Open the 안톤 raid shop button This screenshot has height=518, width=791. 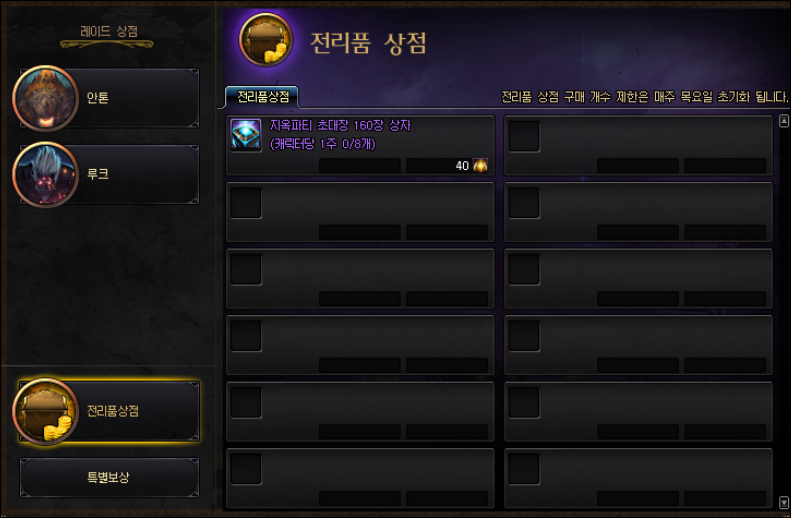109,98
